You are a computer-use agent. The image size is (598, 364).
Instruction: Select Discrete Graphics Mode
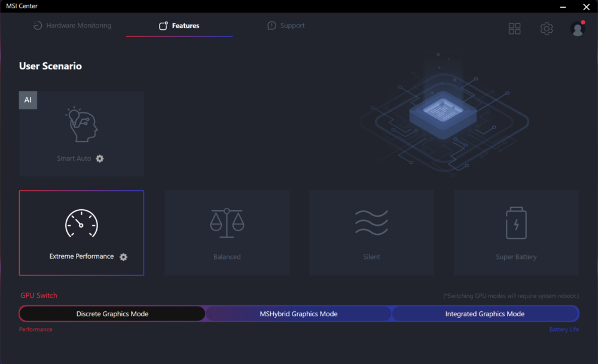112,314
